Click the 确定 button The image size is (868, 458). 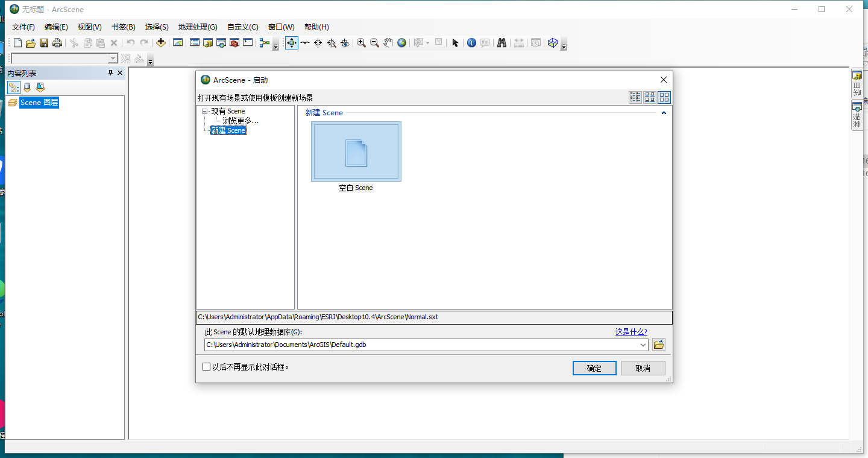[594, 368]
